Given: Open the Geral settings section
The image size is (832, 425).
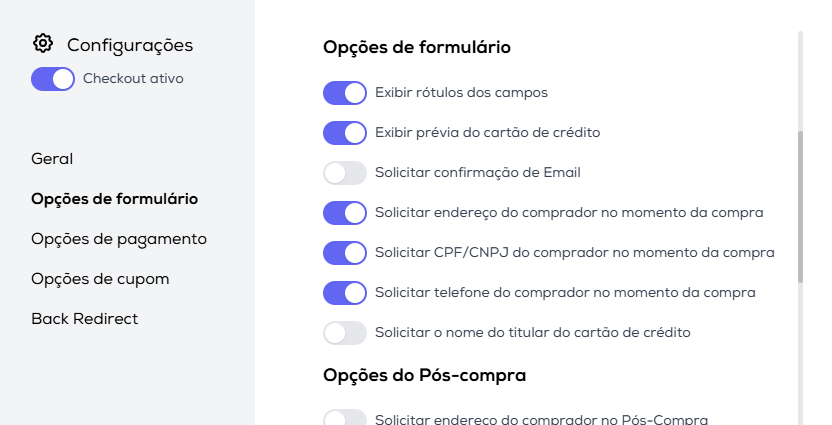Looking at the screenshot, I should [52, 159].
